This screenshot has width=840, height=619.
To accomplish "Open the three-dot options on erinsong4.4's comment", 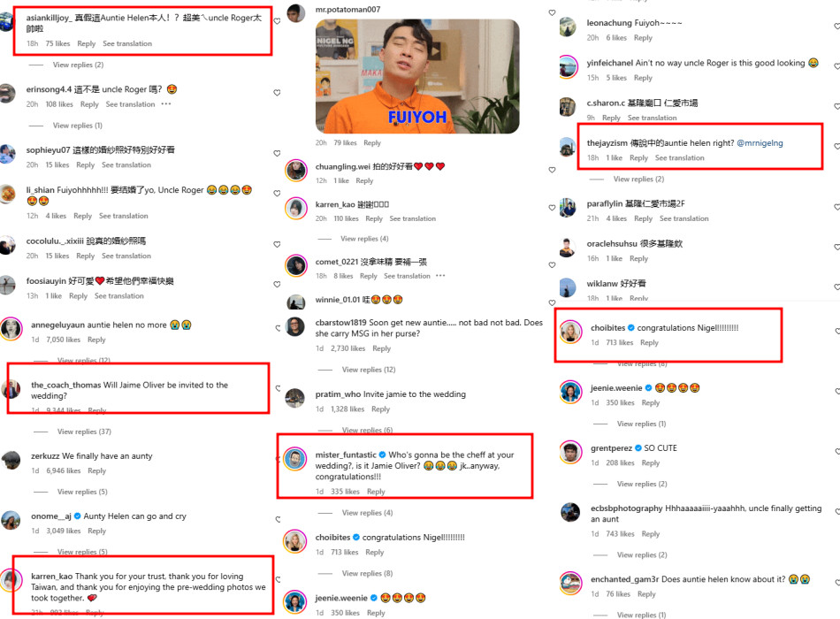I will [166, 104].
